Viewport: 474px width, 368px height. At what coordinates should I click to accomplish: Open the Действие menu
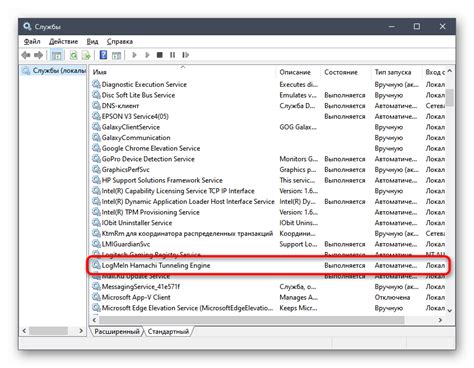tap(63, 42)
